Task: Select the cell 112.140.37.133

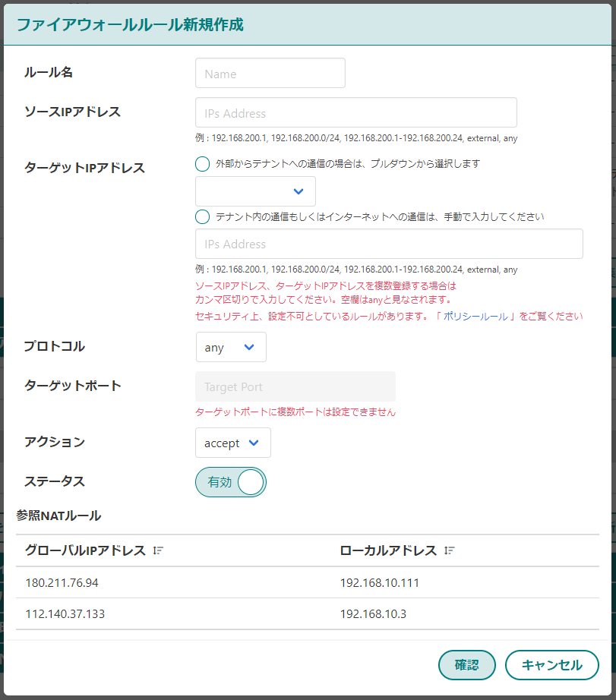Action: coord(65,614)
